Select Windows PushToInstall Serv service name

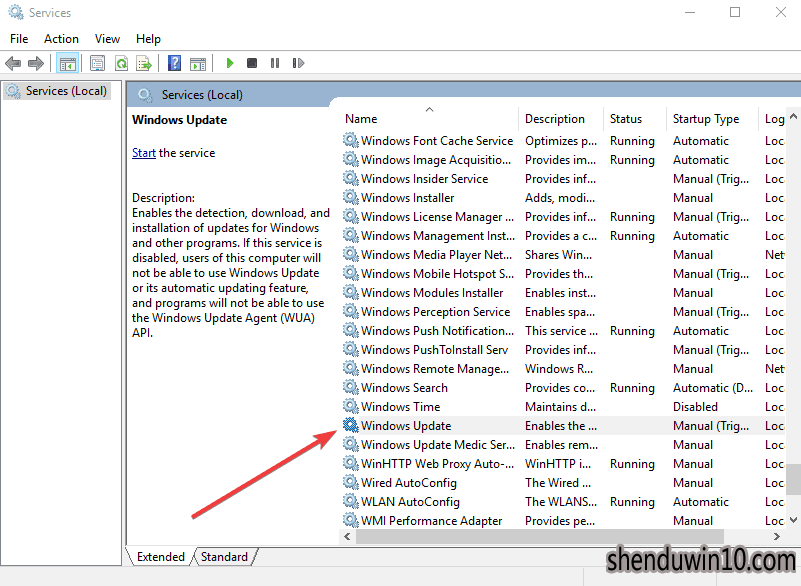pyautogui.click(x=434, y=349)
